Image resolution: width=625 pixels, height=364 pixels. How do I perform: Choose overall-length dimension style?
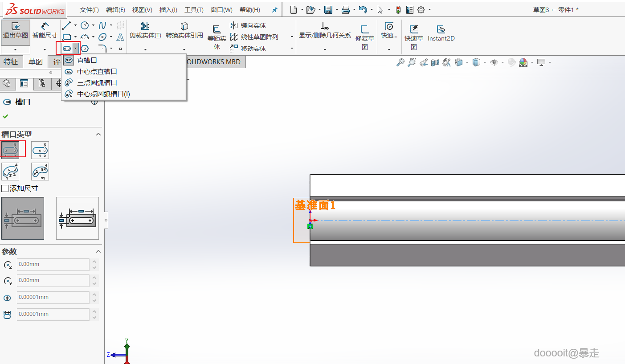78,218
